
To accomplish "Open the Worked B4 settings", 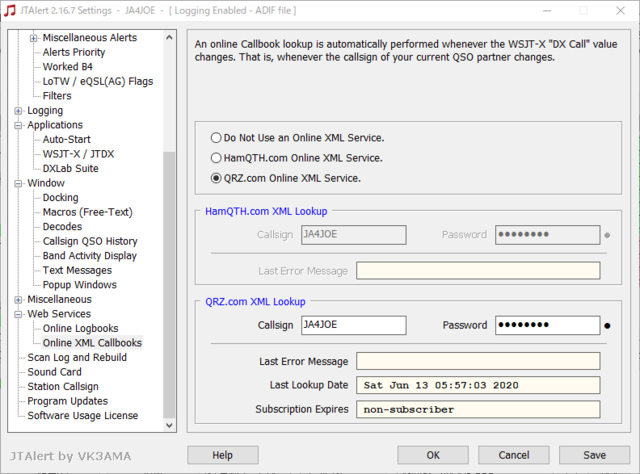I will [x=68, y=67].
